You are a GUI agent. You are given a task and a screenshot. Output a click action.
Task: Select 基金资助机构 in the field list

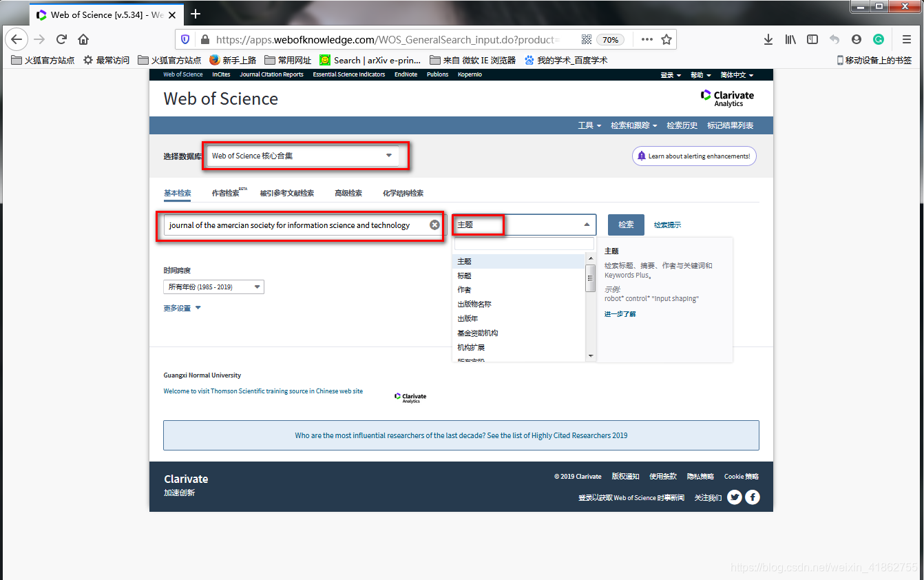coord(518,333)
